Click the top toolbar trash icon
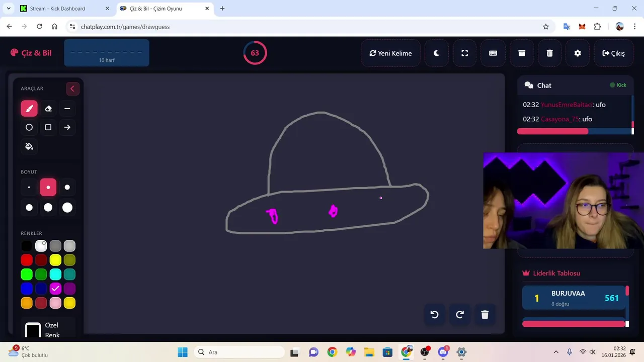644x362 pixels. point(550,53)
